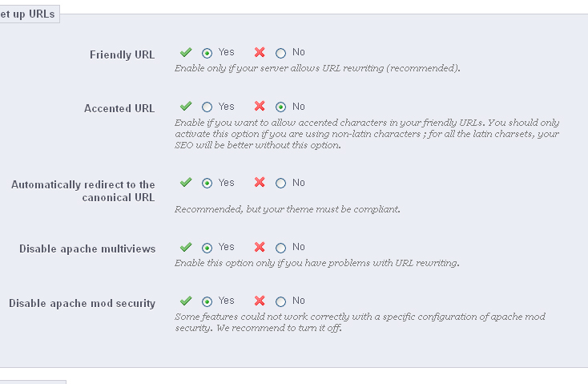Viewport: 588px width, 384px height.
Task: Enable Accented URL with Yes radio
Action: coord(207,107)
